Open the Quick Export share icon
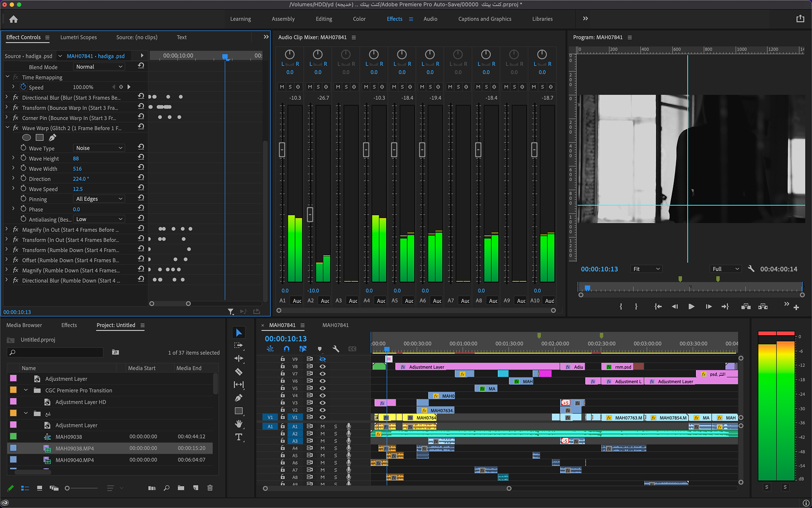Viewport: 812px width, 508px height. click(800, 19)
